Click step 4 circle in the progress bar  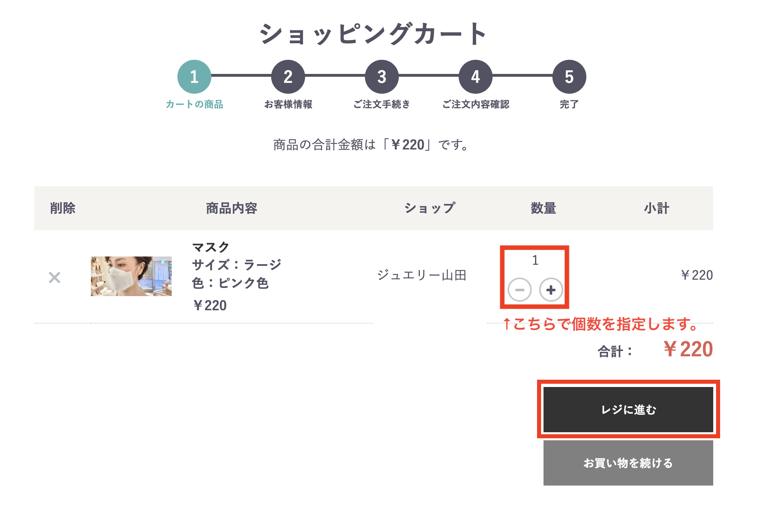[476, 77]
